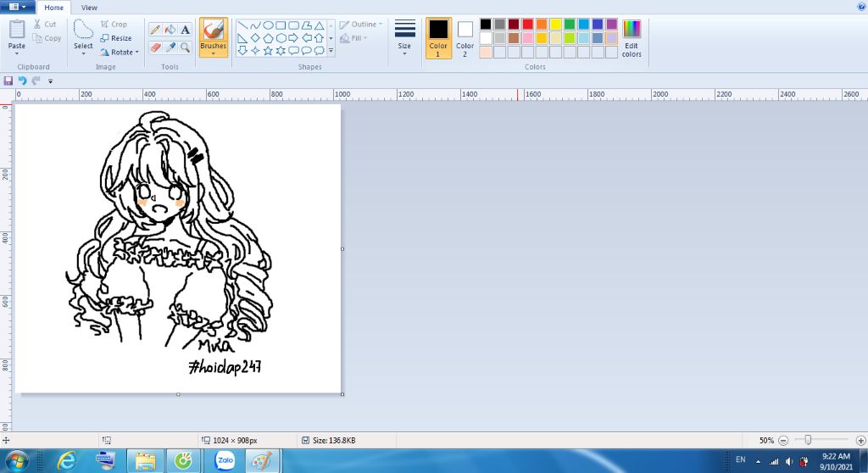868x473 pixels.
Task: Click the Crop button
Action: pyautogui.click(x=114, y=25)
